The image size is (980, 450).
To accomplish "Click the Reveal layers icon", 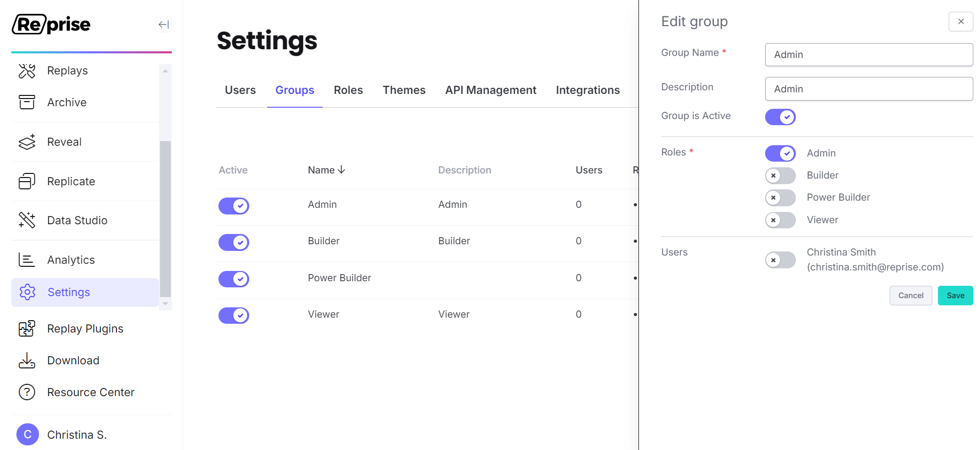I will click(x=27, y=142).
